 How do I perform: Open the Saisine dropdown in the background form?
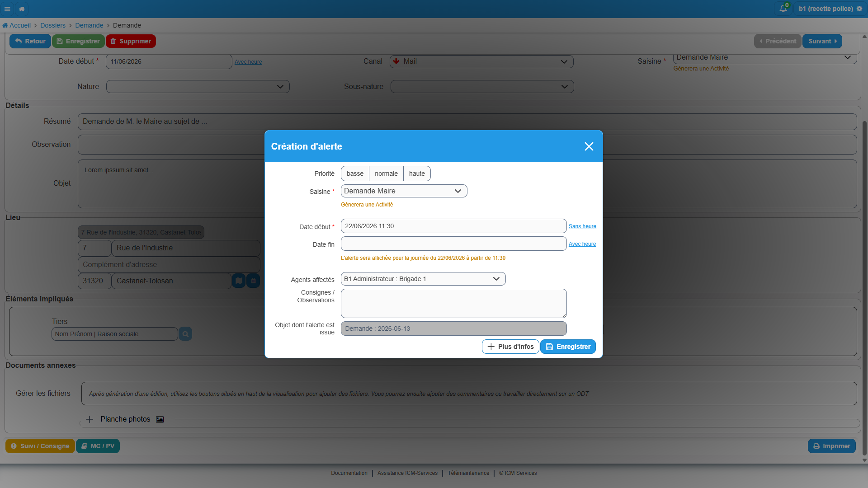tap(764, 58)
